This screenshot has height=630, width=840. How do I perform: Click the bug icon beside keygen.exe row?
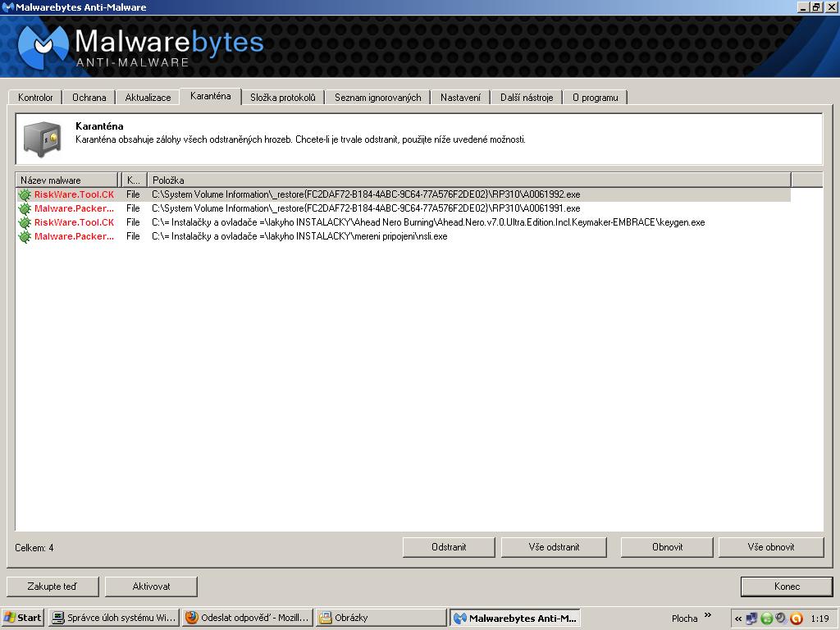click(25, 222)
